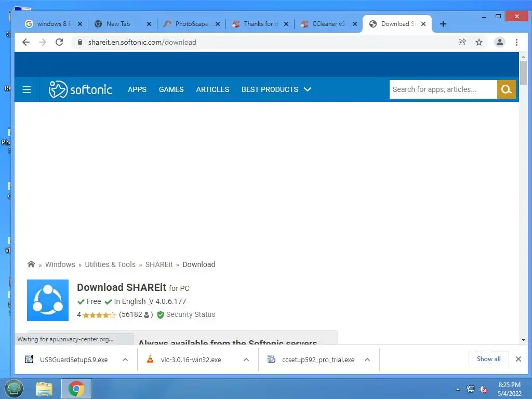The height and width of the screenshot is (399, 532).
Task: Reload the current page
Action: click(x=59, y=42)
